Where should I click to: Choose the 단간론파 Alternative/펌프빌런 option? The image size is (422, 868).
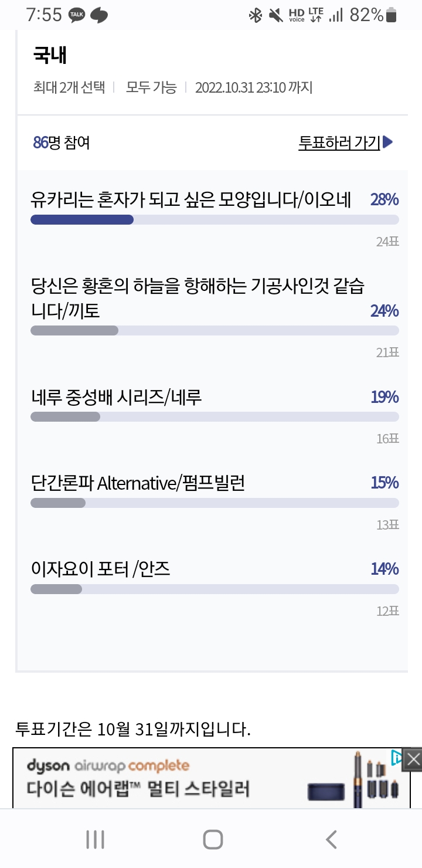(138, 483)
